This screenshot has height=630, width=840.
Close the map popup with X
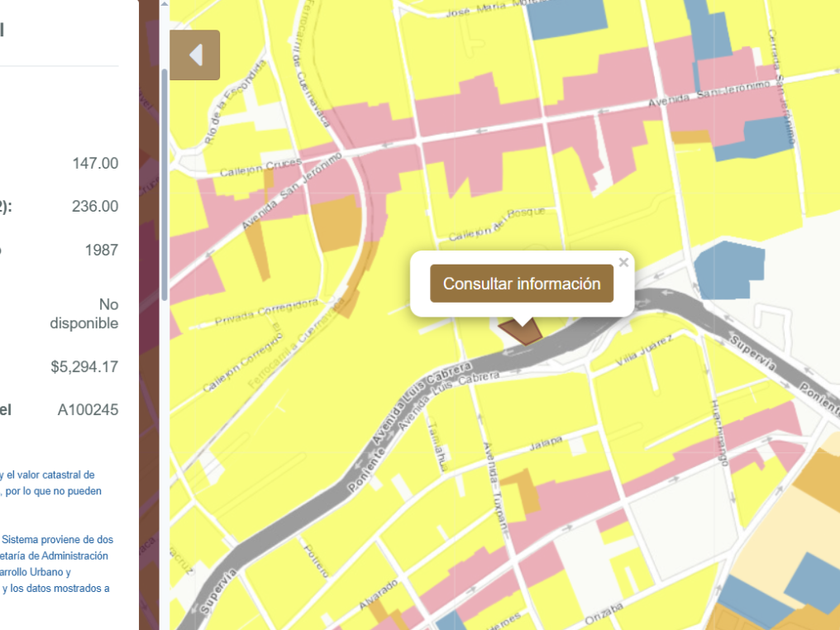[x=623, y=262]
